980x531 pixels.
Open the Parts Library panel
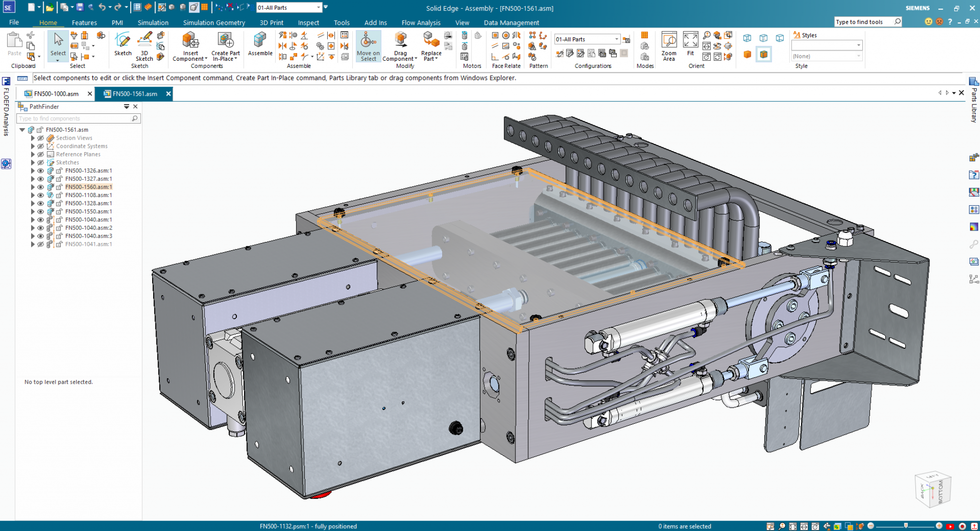pos(973,105)
